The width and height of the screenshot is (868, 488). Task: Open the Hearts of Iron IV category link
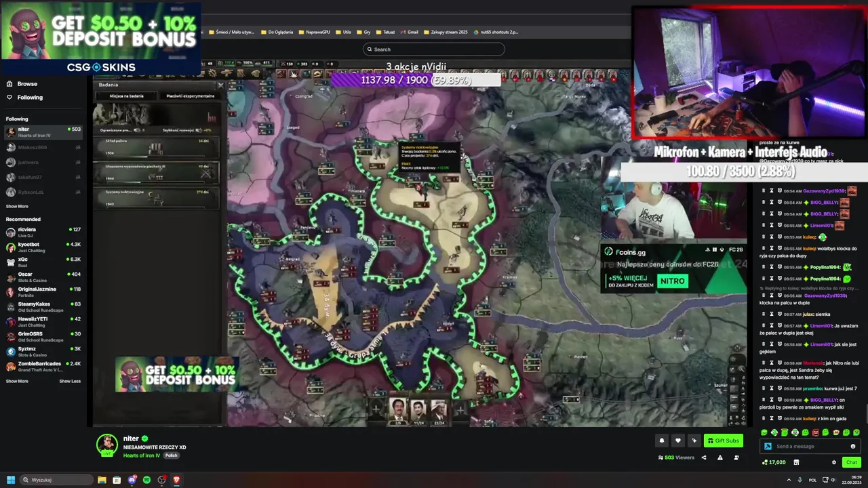point(142,455)
